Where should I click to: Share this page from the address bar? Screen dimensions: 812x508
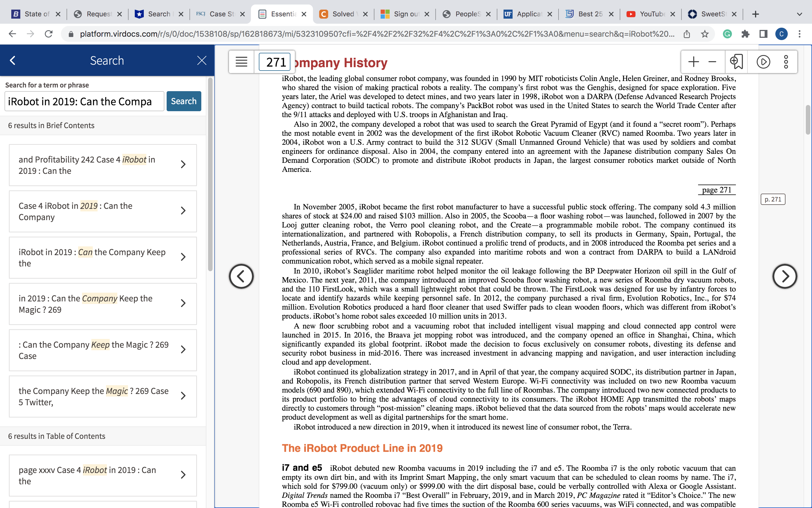687,34
